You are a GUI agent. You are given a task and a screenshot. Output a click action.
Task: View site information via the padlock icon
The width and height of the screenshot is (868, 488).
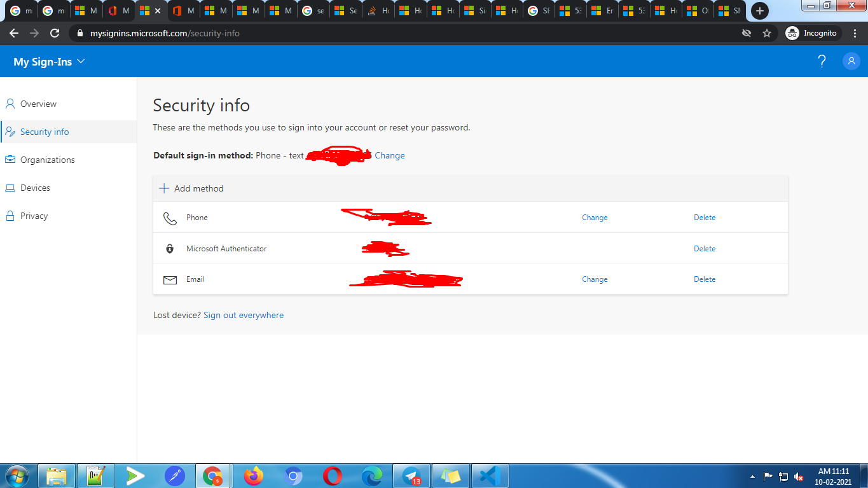tap(79, 33)
